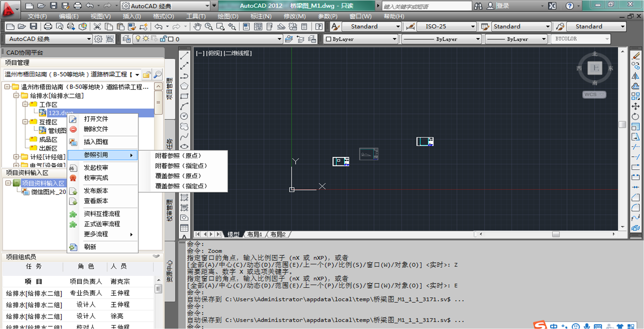
Task: Switch to the 布局2 layout tab
Action: point(278,234)
